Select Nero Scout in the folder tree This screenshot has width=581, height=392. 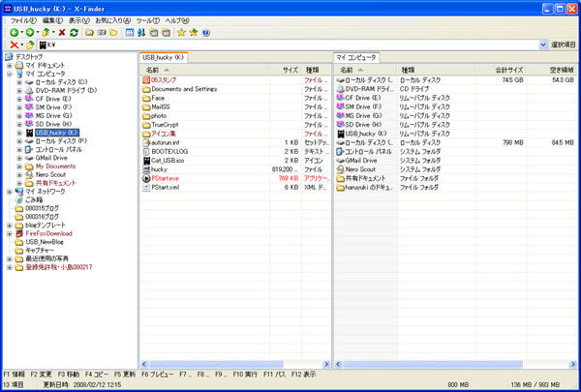[50, 174]
